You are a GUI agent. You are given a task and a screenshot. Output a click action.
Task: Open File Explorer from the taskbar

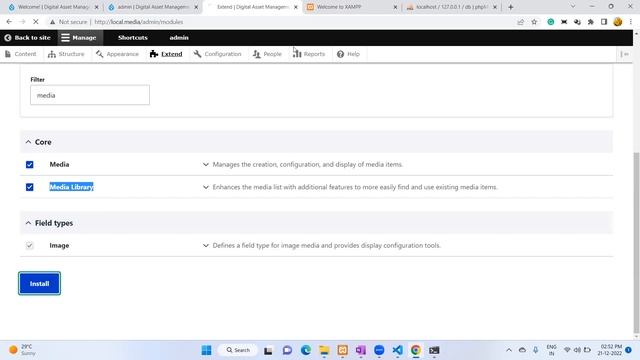324,350
